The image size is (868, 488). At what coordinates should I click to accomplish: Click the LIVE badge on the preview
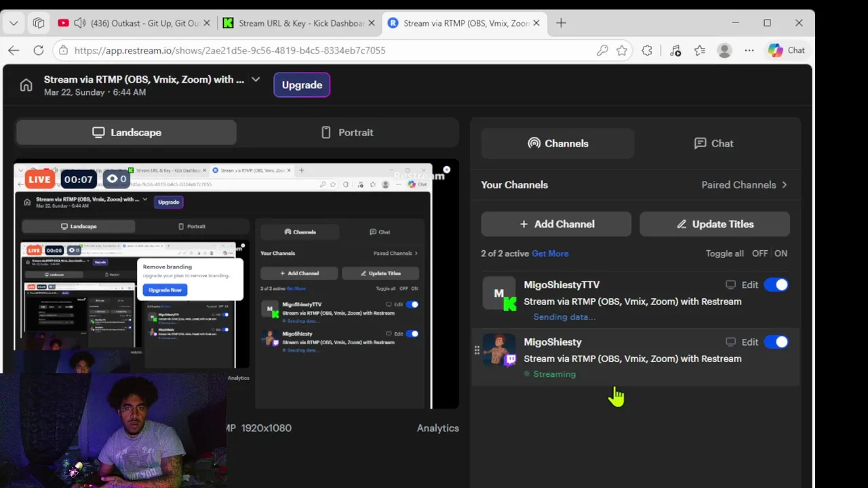click(x=39, y=180)
